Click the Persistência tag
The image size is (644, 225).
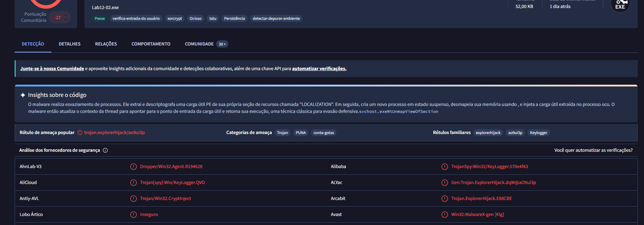[234, 18]
